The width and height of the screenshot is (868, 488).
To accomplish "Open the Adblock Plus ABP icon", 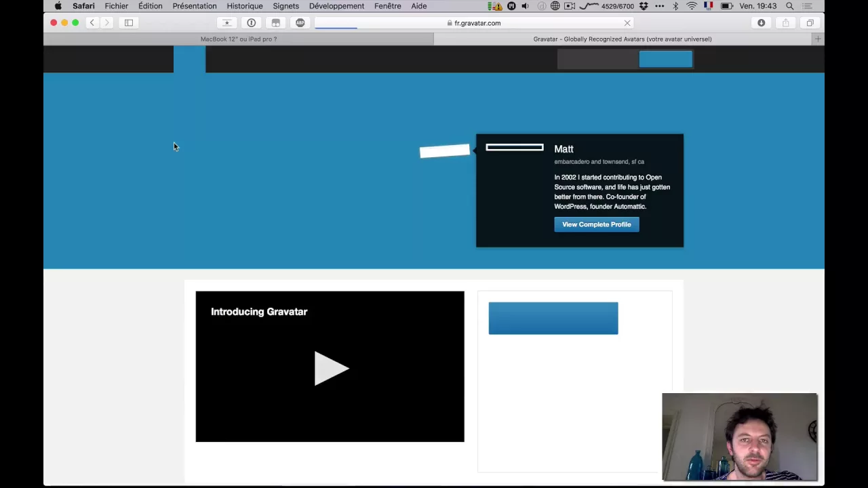I will 300,23.
